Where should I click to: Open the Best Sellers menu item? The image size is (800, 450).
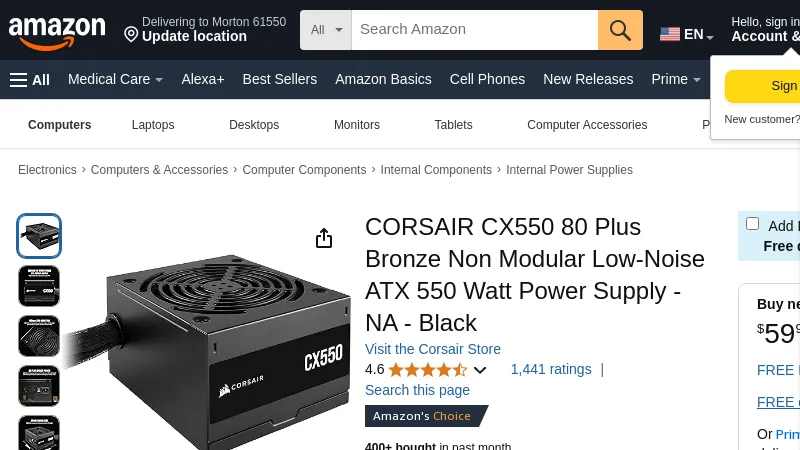coord(279,79)
